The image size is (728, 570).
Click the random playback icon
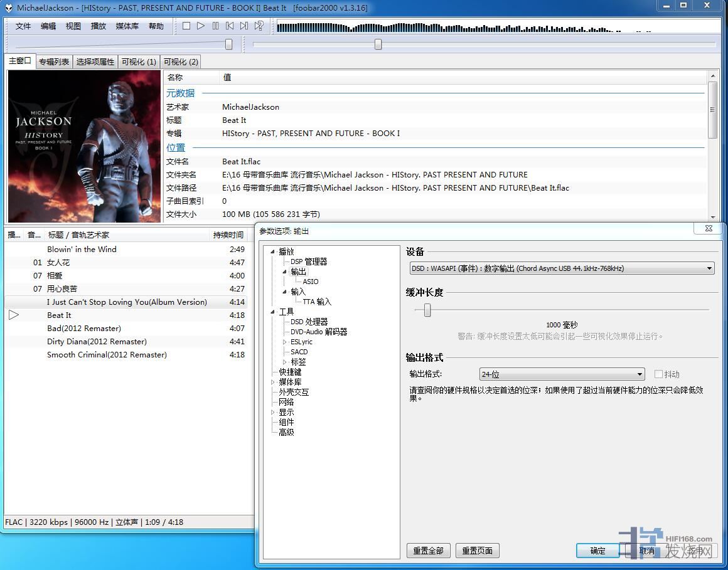[x=259, y=26]
